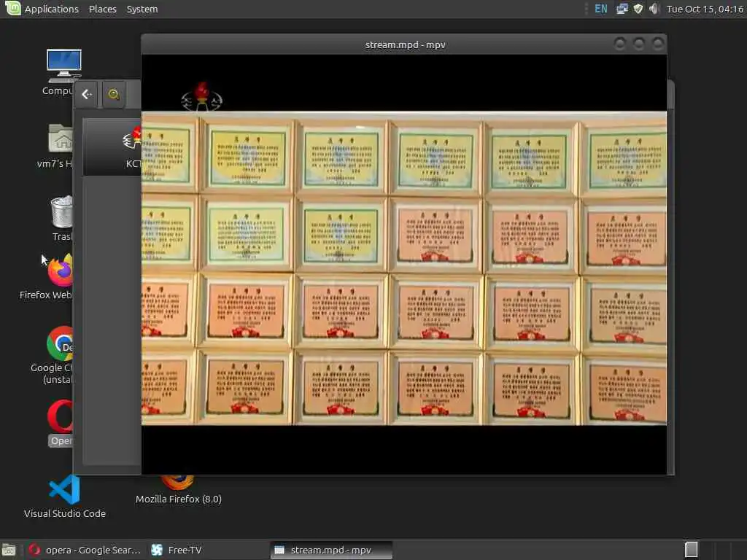Open the Places menu
The image size is (747, 560).
click(x=102, y=9)
